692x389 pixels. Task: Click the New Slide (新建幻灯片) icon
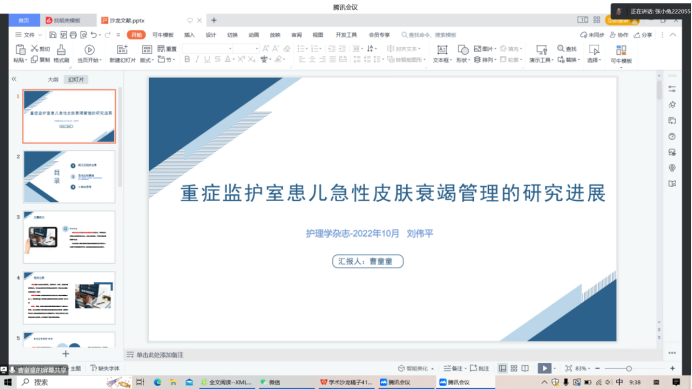tap(122, 49)
